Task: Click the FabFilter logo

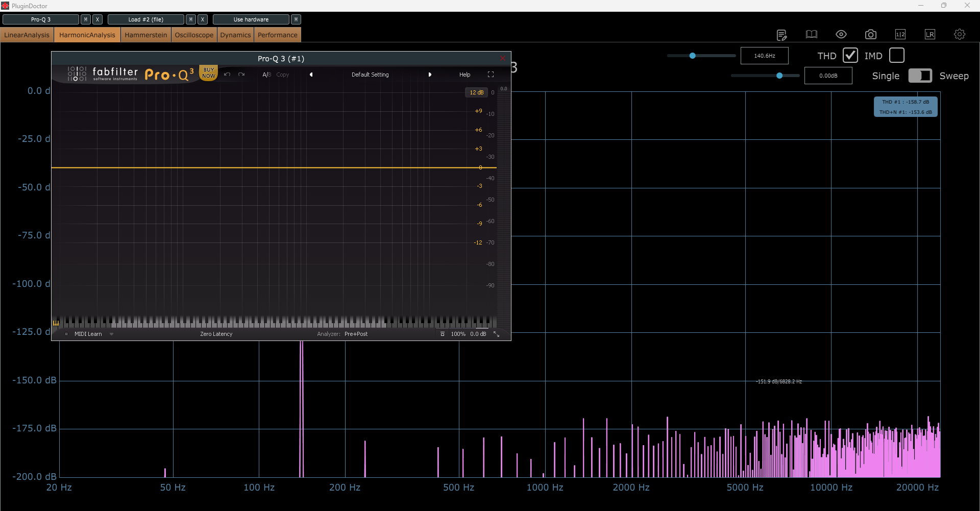Action: (x=103, y=74)
